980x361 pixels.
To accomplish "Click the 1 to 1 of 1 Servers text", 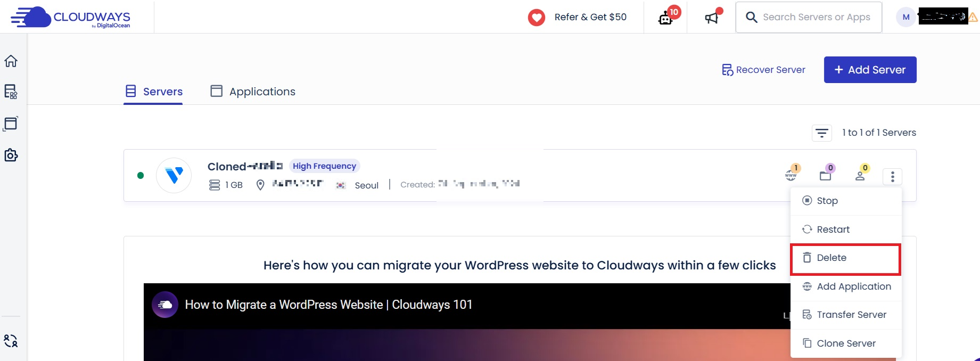I will (879, 133).
